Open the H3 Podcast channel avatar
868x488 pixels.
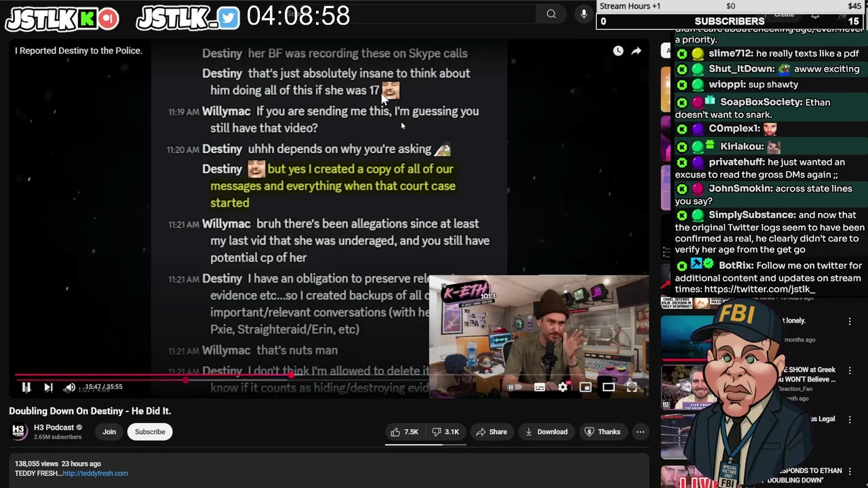click(x=19, y=432)
